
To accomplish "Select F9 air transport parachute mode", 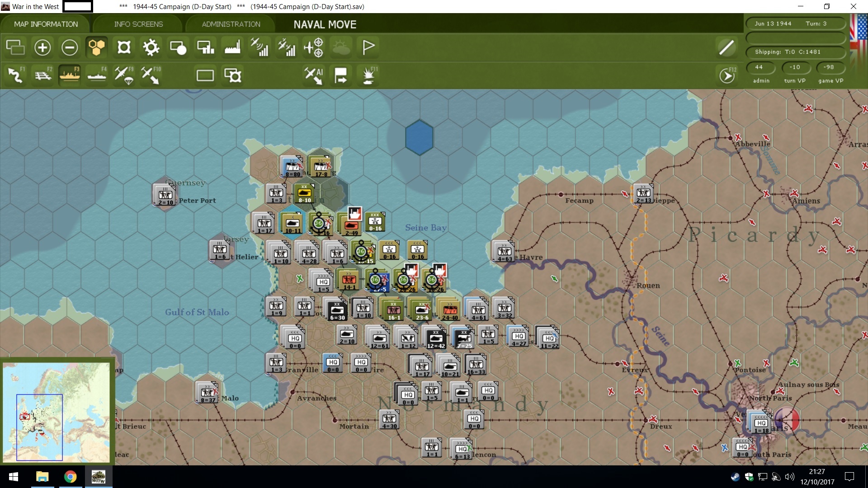I will coord(124,75).
